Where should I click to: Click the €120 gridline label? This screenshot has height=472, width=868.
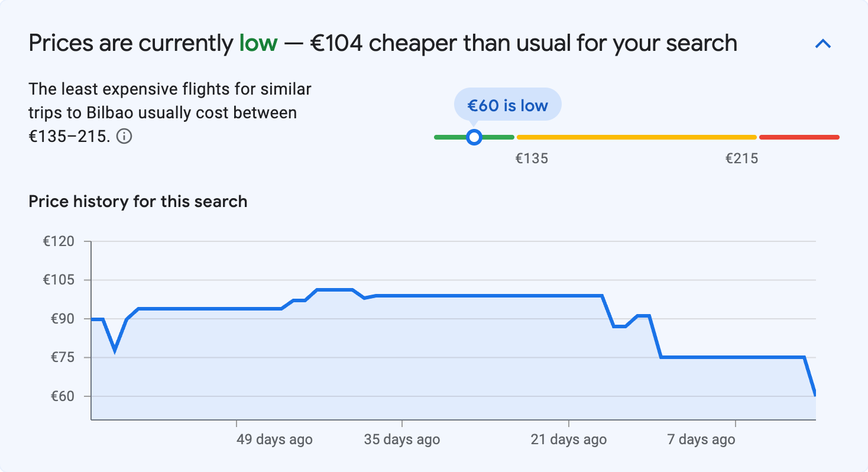(x=57, y=241)
